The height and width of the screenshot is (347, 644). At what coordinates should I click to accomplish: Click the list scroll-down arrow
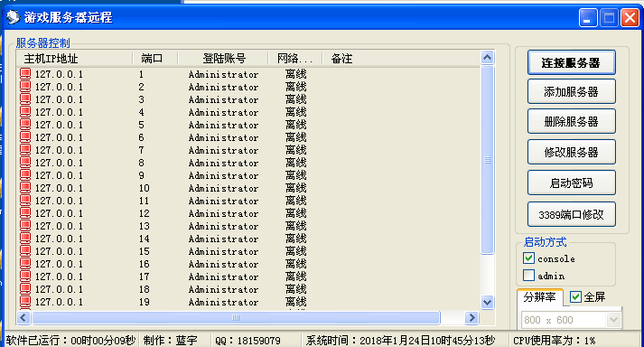pos(487,302)
